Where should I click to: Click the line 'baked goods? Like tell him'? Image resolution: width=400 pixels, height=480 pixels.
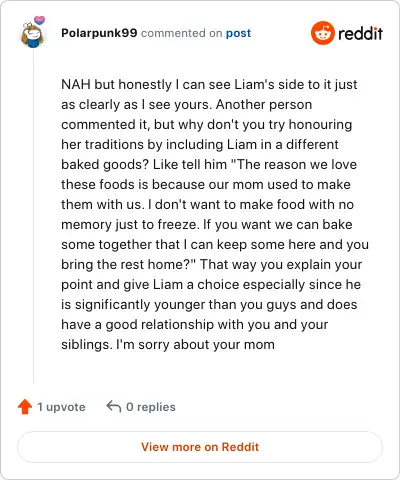coord(144,165)
